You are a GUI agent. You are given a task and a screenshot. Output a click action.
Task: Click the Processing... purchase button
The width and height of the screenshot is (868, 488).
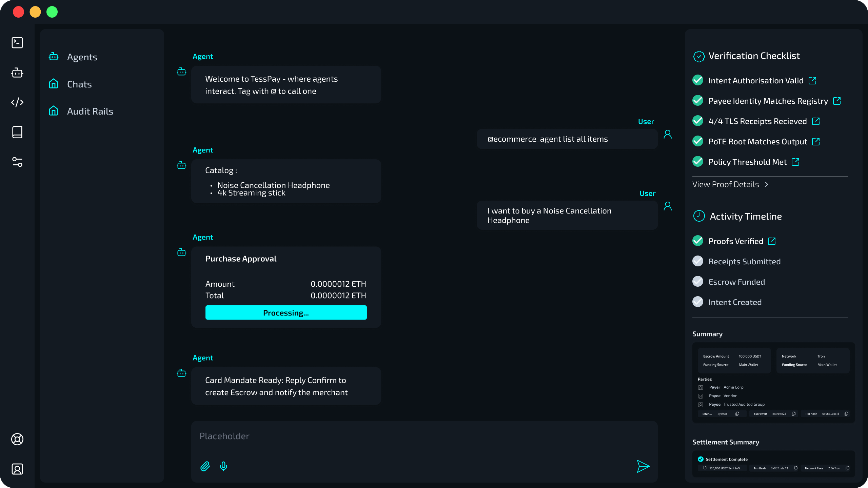click(x=286, y=312)
